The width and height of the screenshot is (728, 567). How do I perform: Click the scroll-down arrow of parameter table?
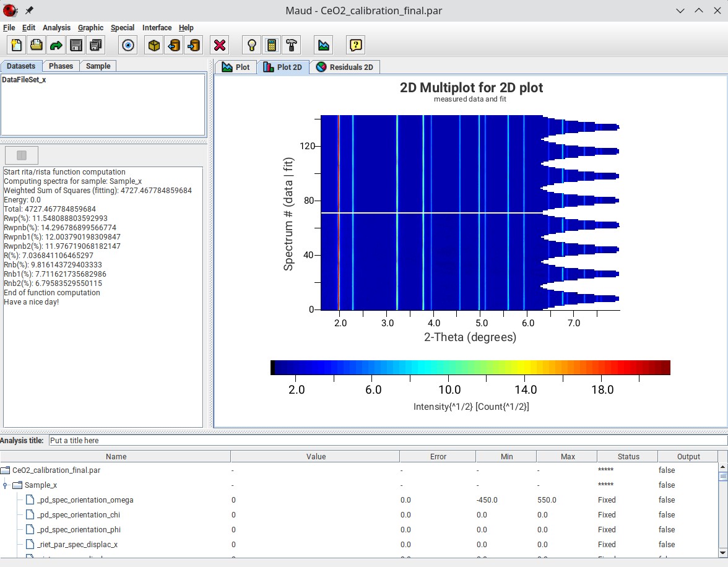pos(722,552)
